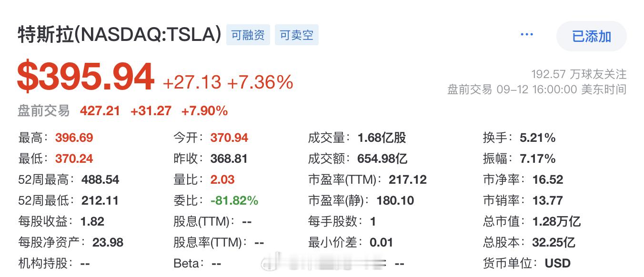Click the 委比 value -81.82%

234,201
